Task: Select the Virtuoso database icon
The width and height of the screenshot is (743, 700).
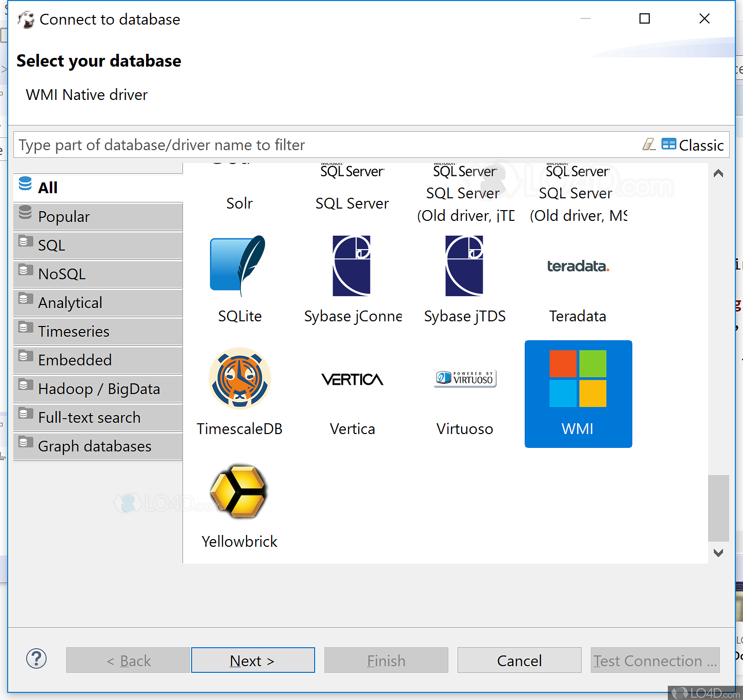Action: (465, 379)
